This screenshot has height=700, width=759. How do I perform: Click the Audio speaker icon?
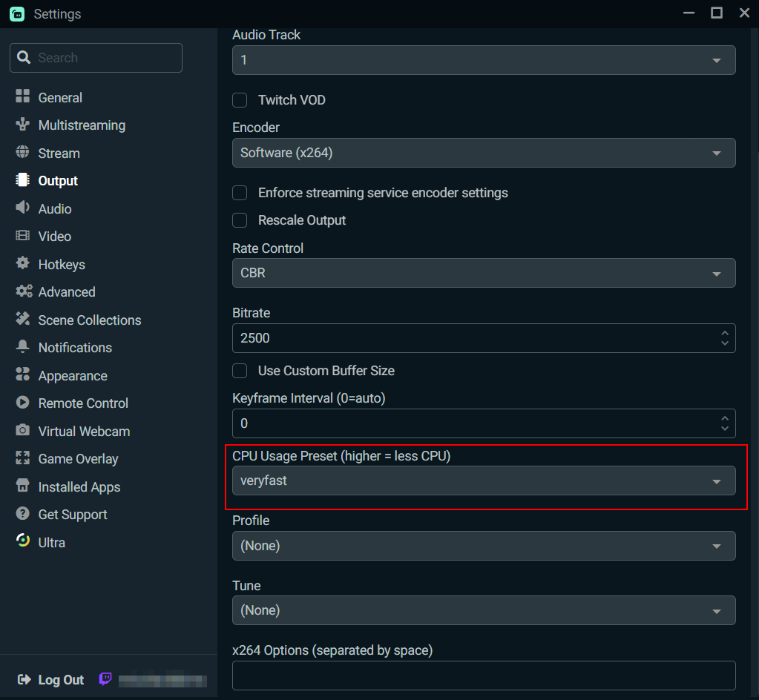tap(23, 208)
